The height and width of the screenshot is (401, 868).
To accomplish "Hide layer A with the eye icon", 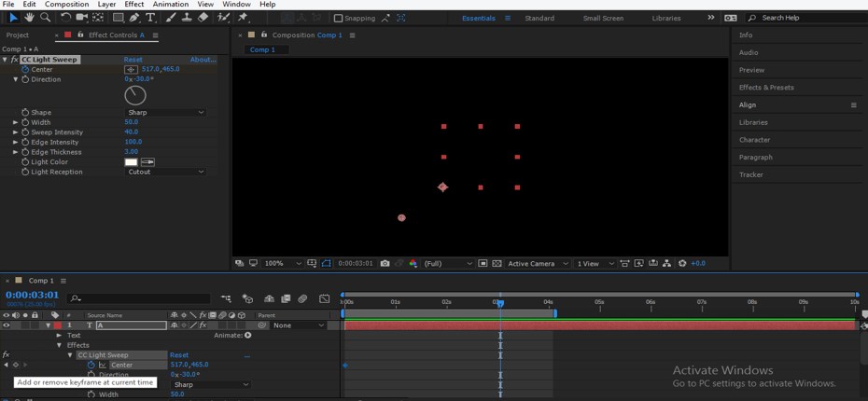I will click(x=7, y=325).
